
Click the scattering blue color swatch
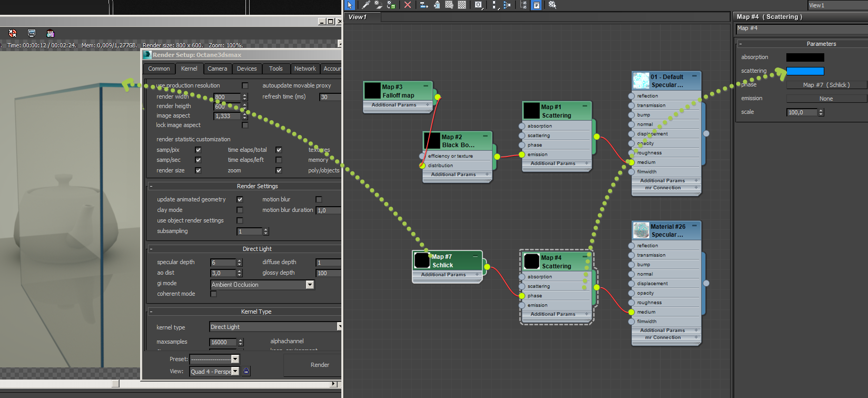805,71
